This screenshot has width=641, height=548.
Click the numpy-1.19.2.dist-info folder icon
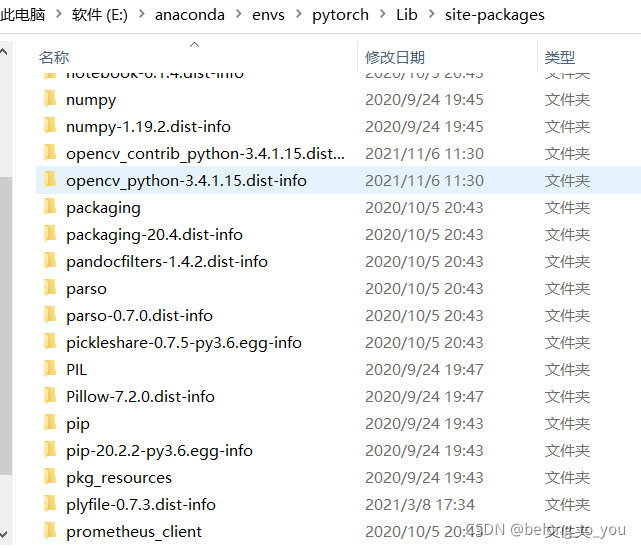[x=50, y=126]
